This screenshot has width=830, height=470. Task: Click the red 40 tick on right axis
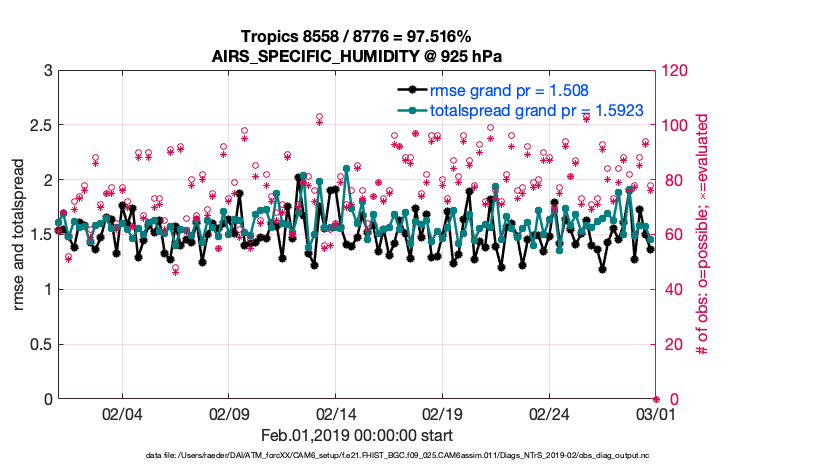pos(670,290)
